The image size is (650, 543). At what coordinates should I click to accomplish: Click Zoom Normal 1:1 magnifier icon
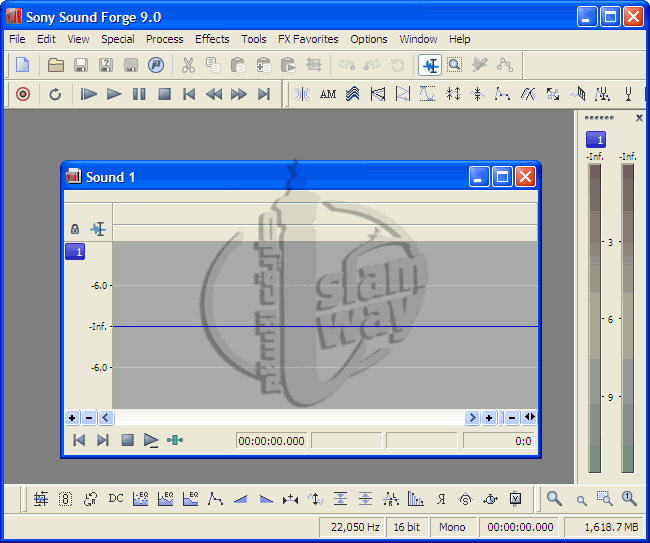629,499
